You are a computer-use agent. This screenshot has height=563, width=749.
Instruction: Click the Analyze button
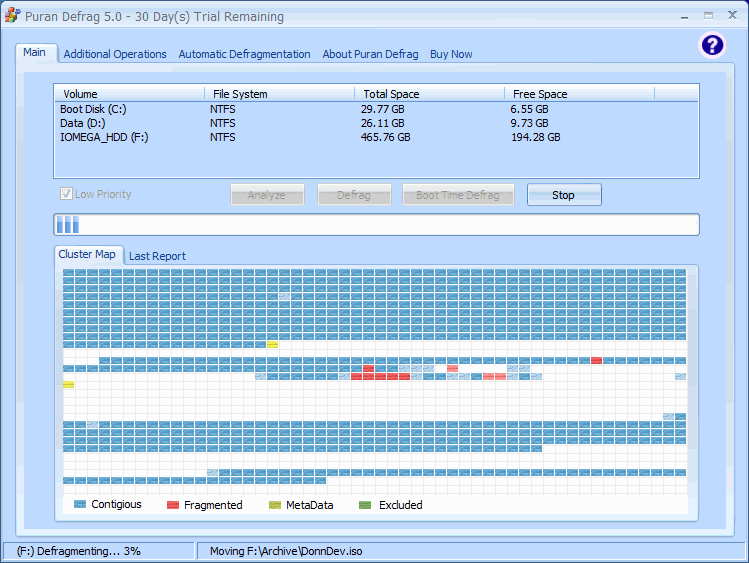[267, 195]
